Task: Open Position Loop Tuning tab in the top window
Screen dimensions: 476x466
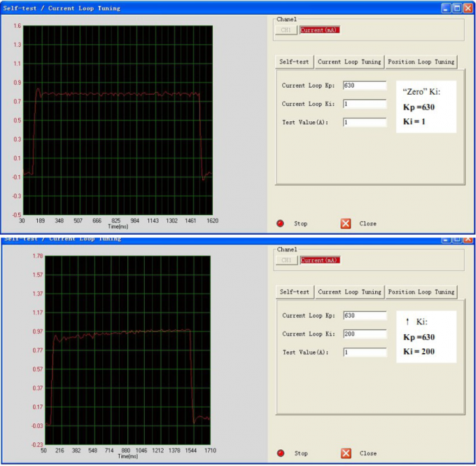Action: click(420, 62)
